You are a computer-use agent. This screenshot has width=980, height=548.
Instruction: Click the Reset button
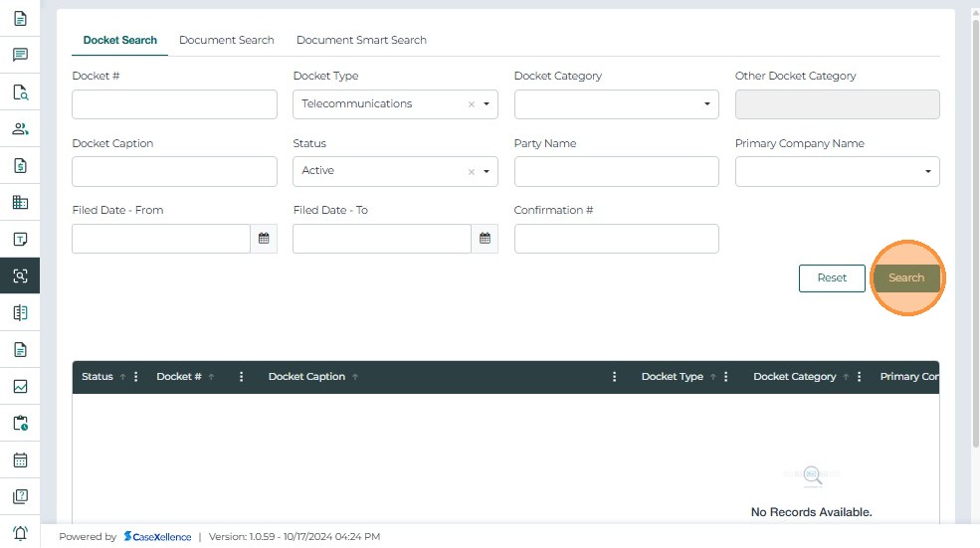tap(832, 278)
